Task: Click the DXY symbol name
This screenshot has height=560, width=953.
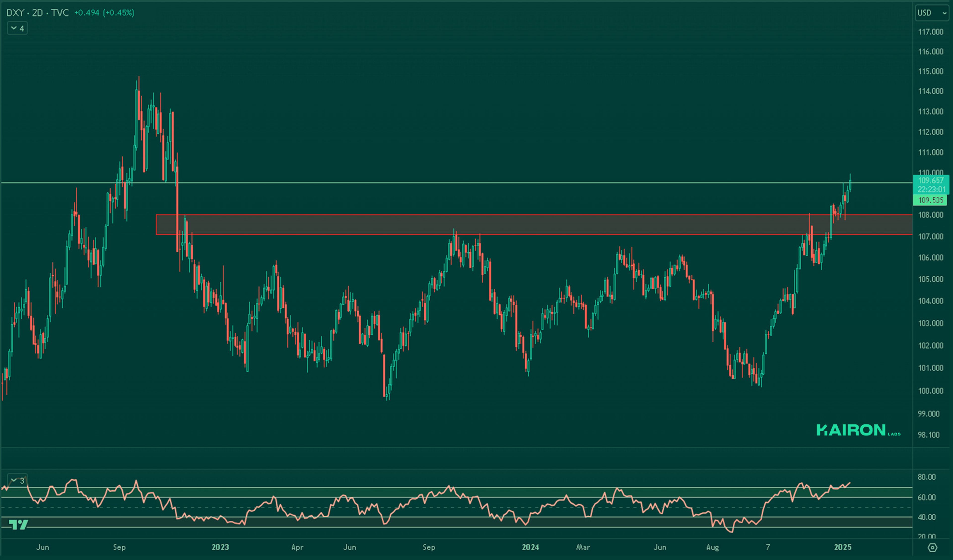Action: (x=15, y=13)
